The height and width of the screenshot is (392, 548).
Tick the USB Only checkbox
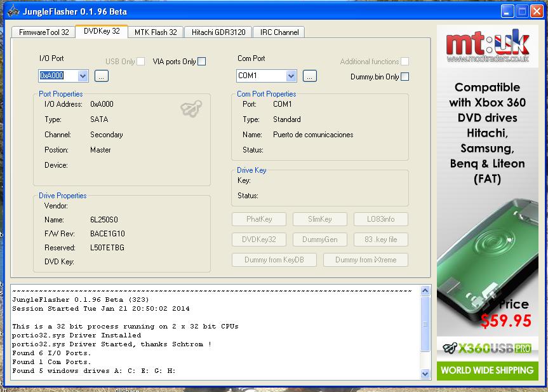[x=140, y=62]
